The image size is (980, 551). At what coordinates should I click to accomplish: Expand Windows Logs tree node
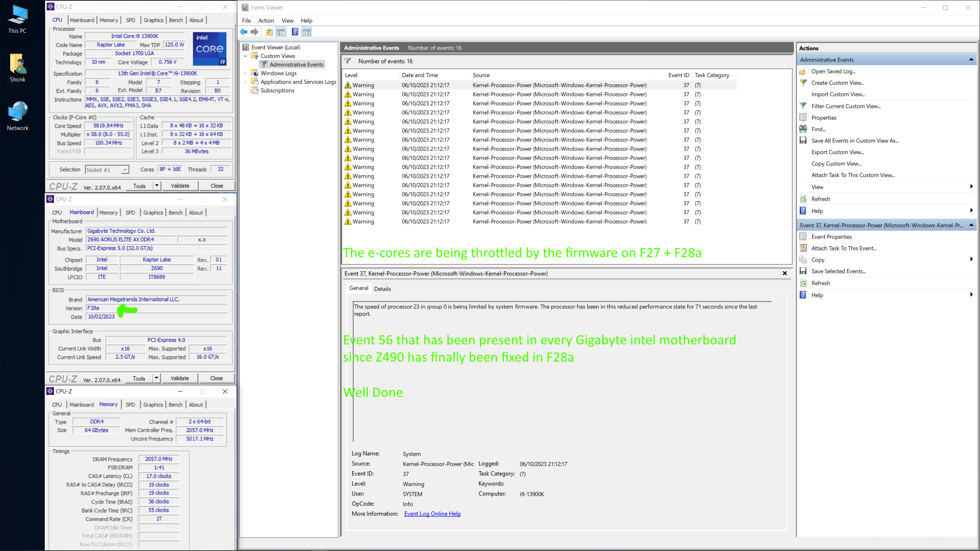click(x=245, y=73)
